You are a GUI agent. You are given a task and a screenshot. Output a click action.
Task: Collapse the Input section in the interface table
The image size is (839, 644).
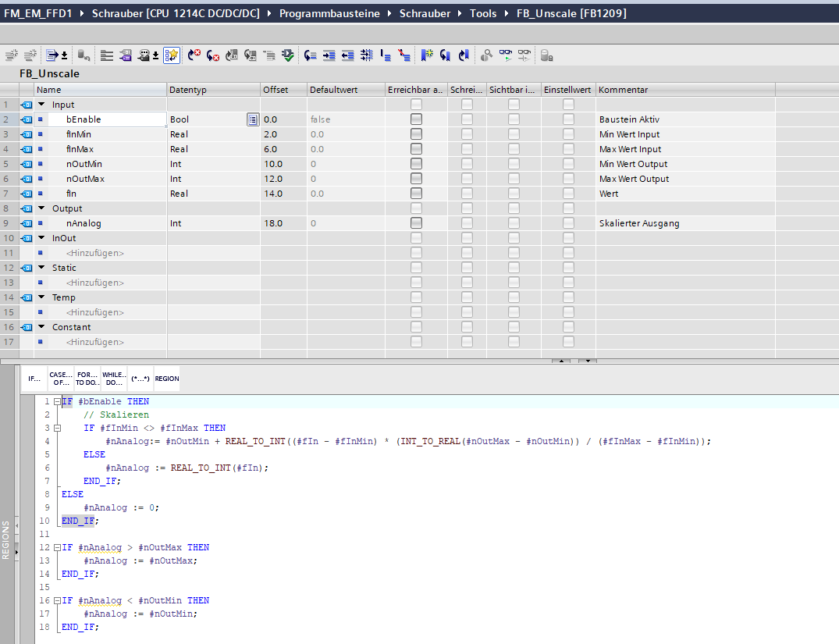click(41, 105)
